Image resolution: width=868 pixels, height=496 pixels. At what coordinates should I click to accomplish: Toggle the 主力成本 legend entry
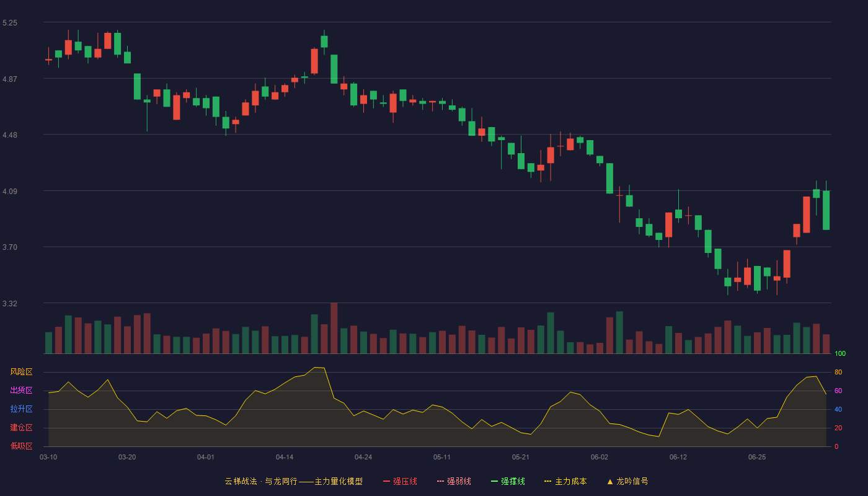point(565,481)
